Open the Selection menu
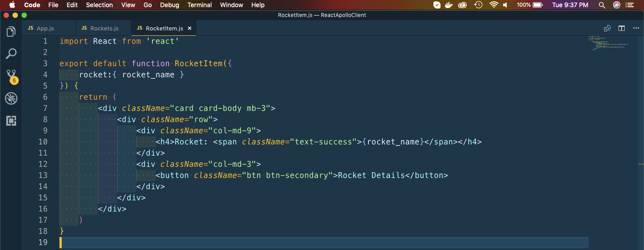644x250 pixels. click(99, 5)
